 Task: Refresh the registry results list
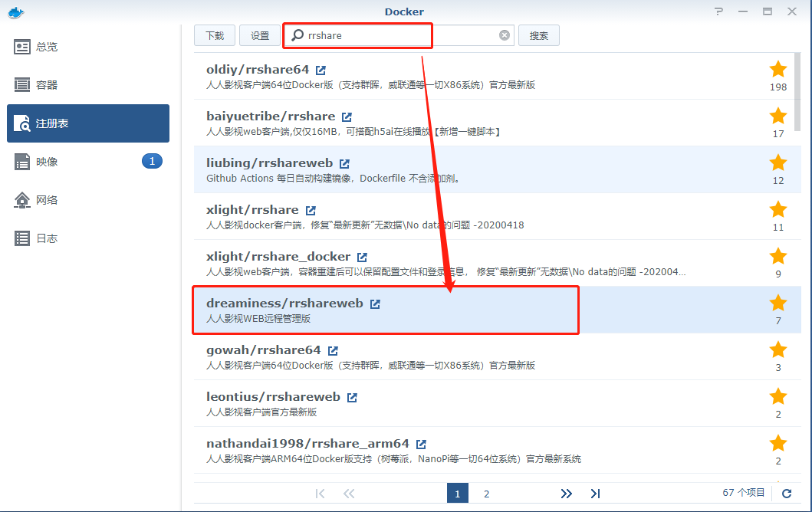pos(787,494)
